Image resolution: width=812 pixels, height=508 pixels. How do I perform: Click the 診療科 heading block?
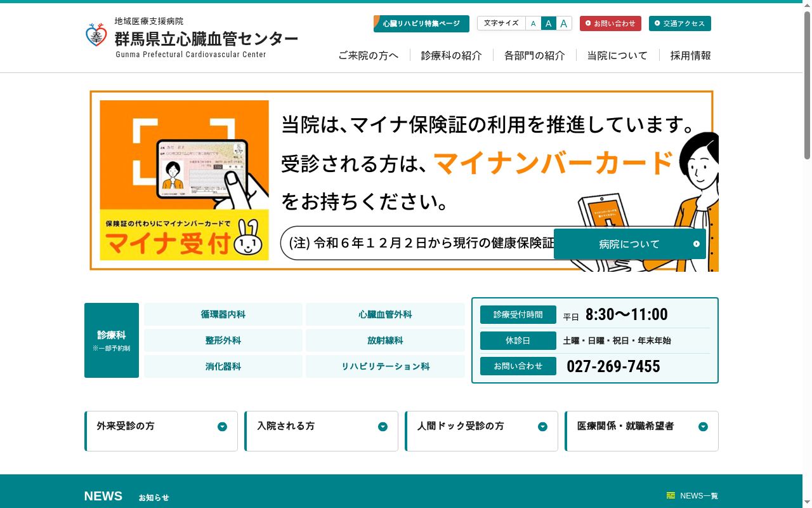tap(112, 340)
